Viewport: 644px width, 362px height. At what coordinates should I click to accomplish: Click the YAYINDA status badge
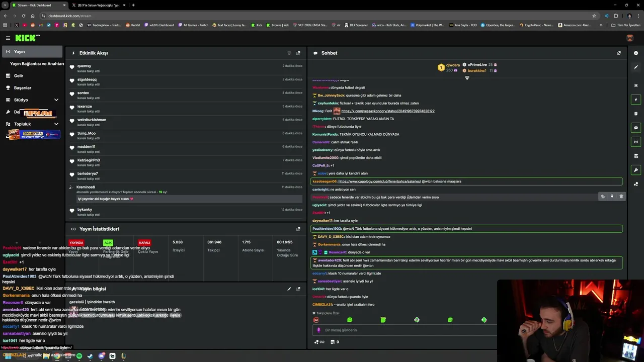(76, 243)
